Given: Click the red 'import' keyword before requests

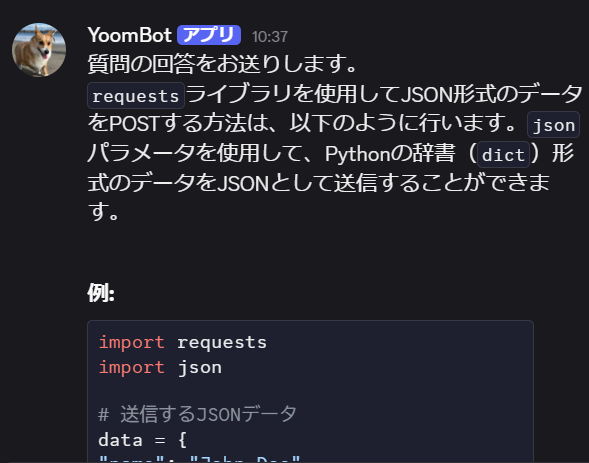Looking at the screenshot, I should (x=131, y=342).
